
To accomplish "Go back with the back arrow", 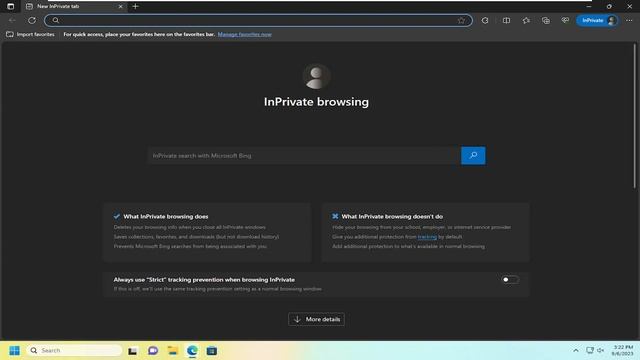I will 12,20.
